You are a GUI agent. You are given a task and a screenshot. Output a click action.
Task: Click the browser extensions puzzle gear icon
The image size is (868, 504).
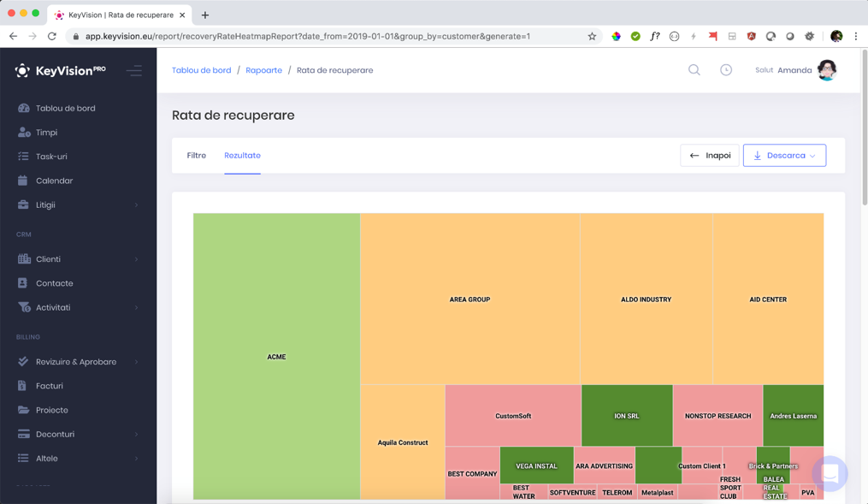[809, 36]
